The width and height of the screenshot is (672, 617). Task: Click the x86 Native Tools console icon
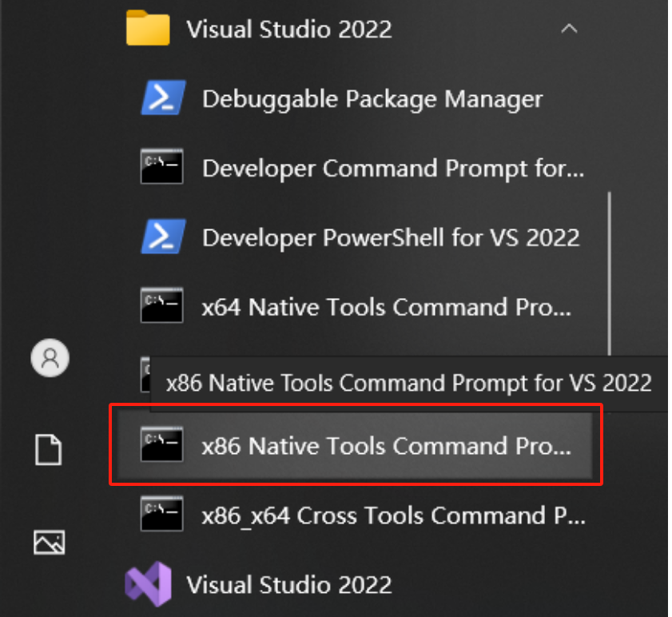pyautogui.click(x=161, y=444)
